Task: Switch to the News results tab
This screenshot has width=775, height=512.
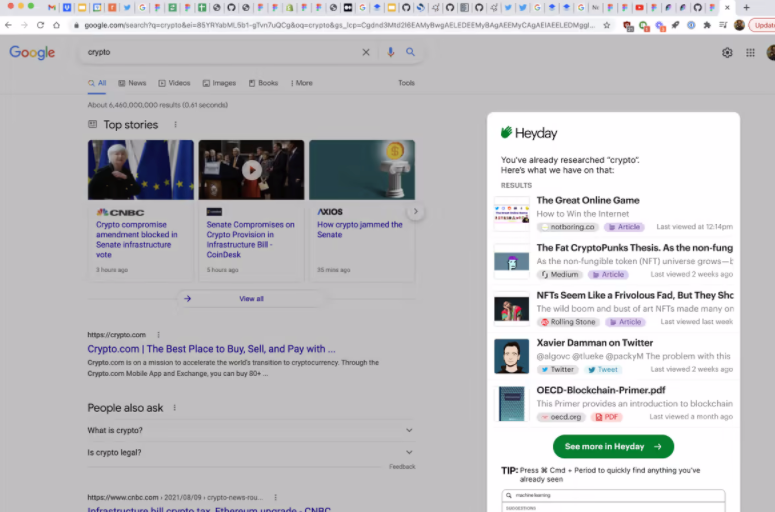Action: [132, 83]
